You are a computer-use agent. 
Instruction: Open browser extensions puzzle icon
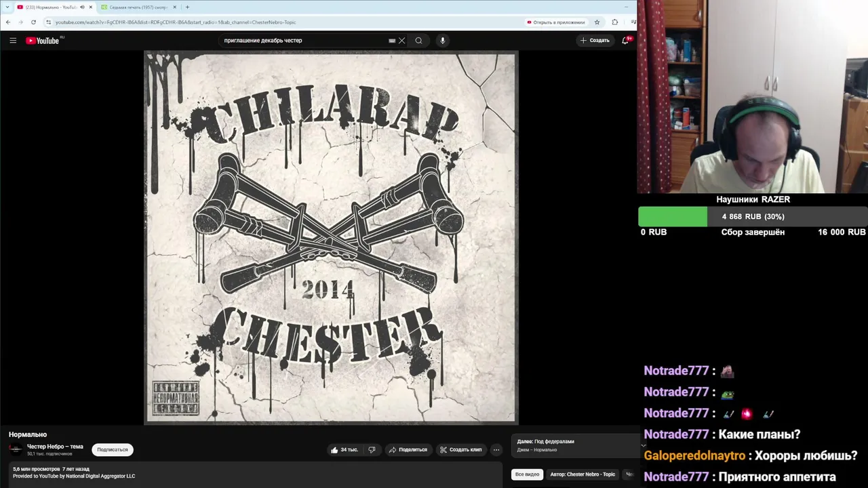point(614,22)
